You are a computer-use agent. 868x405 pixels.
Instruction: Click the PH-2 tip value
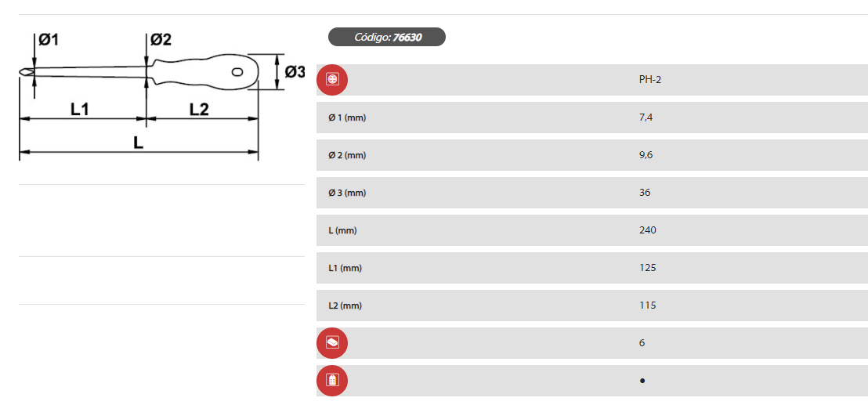[x=650, y=80]
